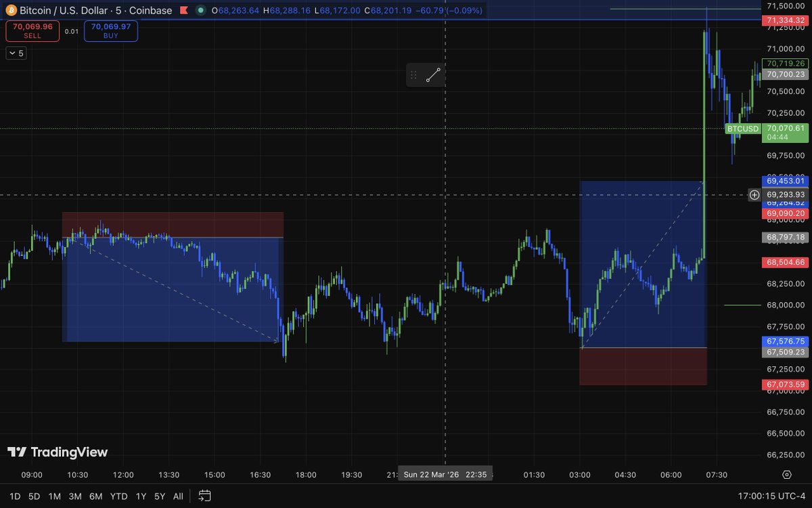Grab the drawing toolbar drag handle

point(414,75)
